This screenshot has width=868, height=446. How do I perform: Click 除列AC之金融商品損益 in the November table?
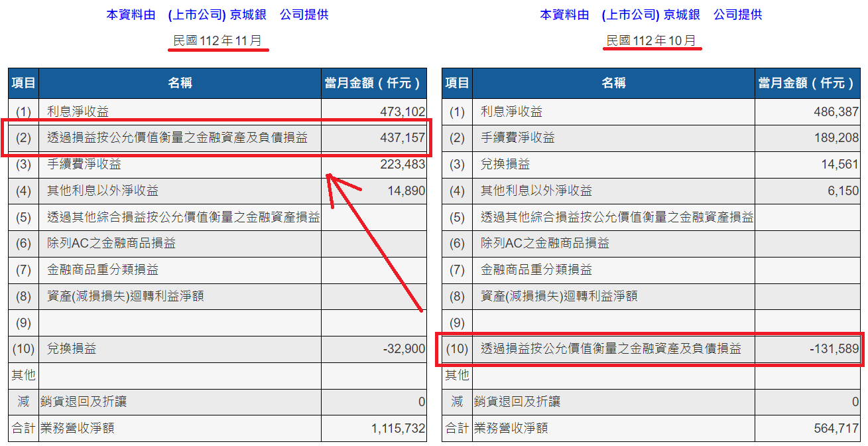pos(111,244)
